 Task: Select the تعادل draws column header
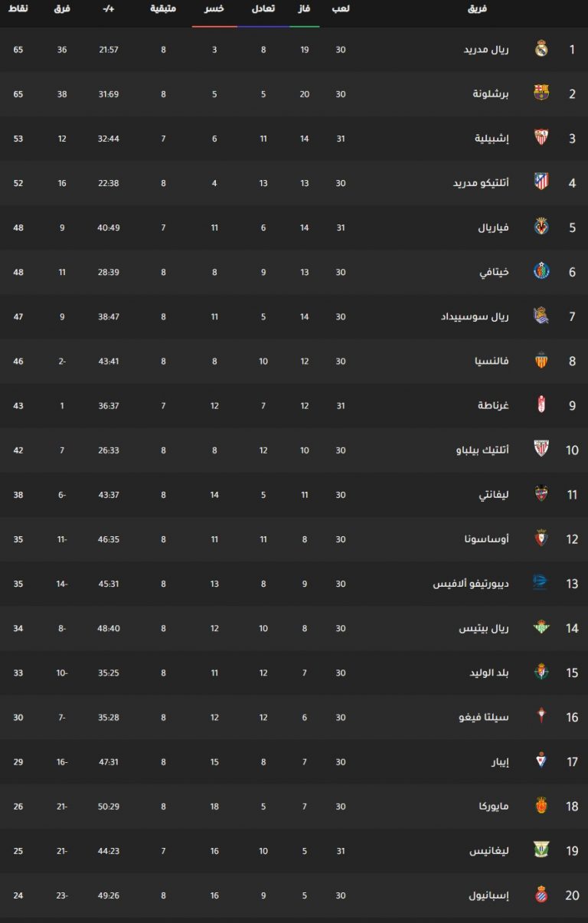pyautogui.click(x=263, y=9)
